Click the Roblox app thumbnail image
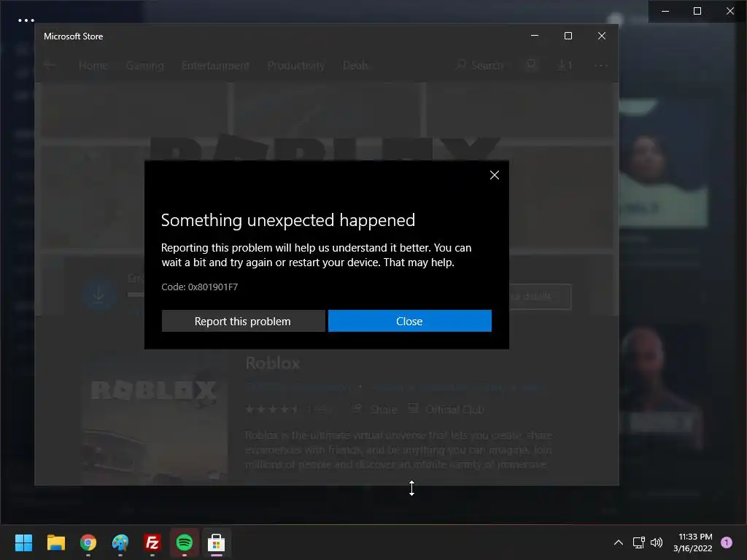 click(x=154, y=419)
